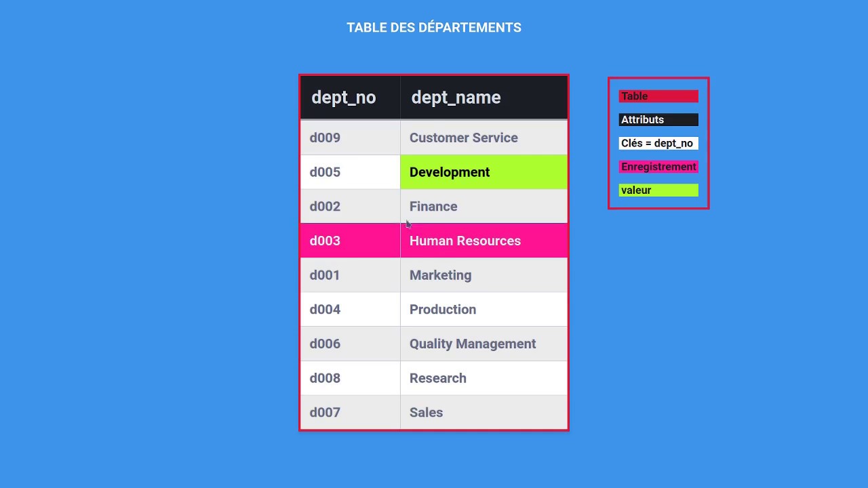Click the red Table legend label
The height and width of the screenshot is (488, 868).
pyautogui.click(x=658, y=96)
